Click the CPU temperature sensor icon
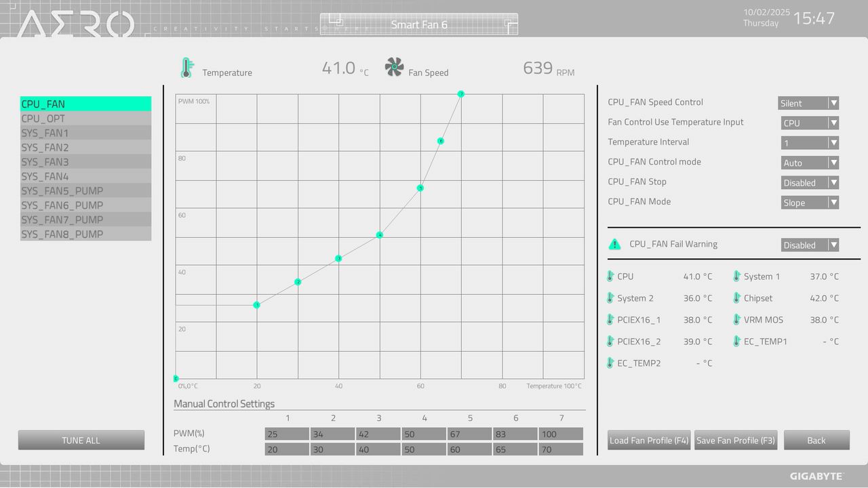 (610, 277)
